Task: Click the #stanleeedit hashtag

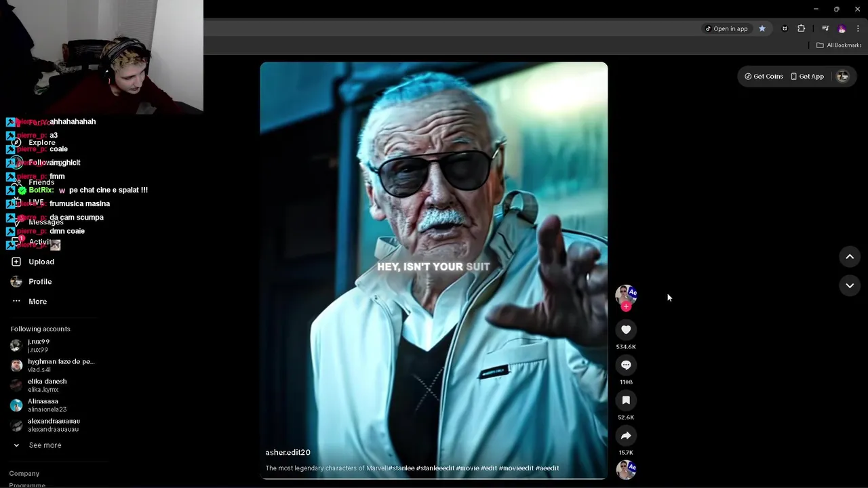Action: pos(435,468)
